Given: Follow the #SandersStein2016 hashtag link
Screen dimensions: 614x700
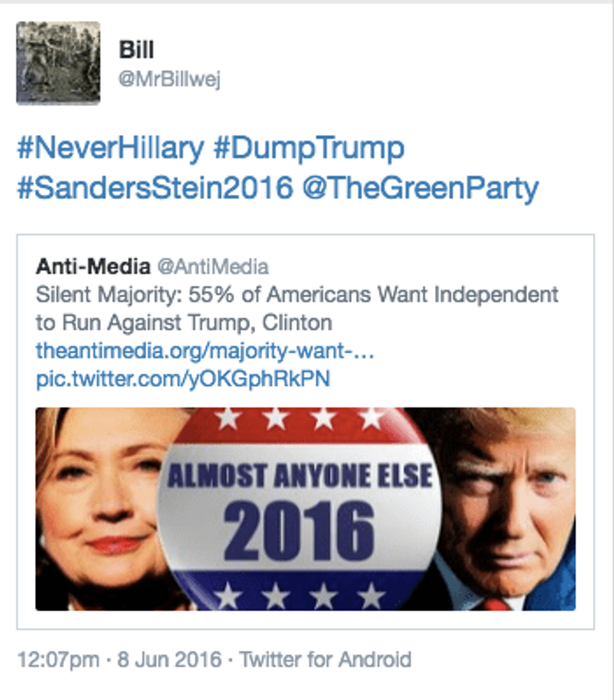Looking at the screenshot, I should click(x=155, y=188).
